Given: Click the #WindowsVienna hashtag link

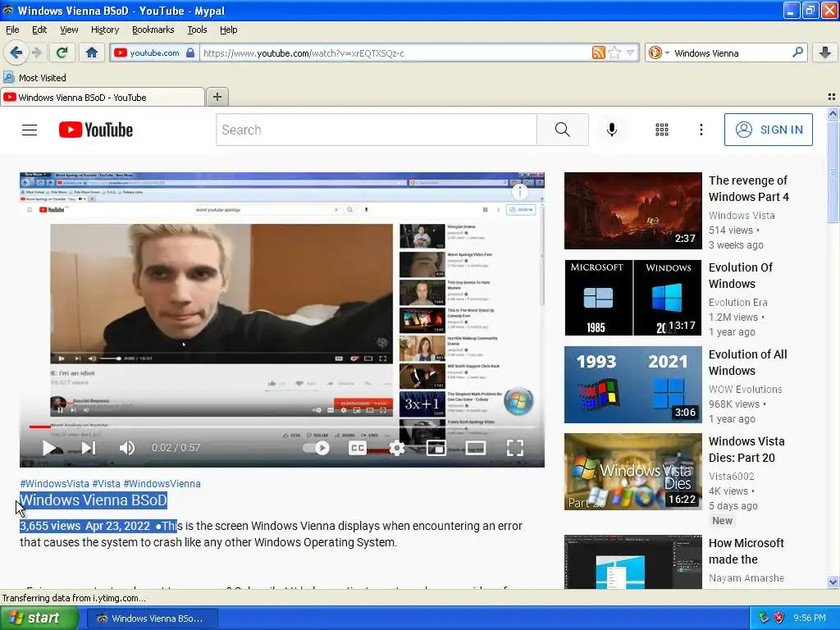Looking at the screenshot, I should (162, 483).
